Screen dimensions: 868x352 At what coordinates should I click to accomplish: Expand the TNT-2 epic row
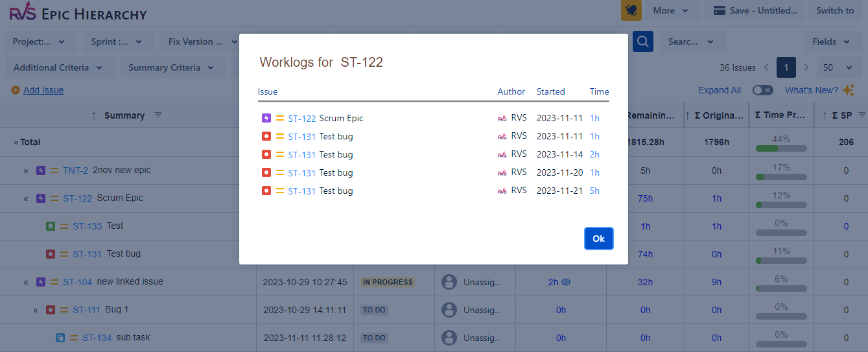(x=26, y=170)
